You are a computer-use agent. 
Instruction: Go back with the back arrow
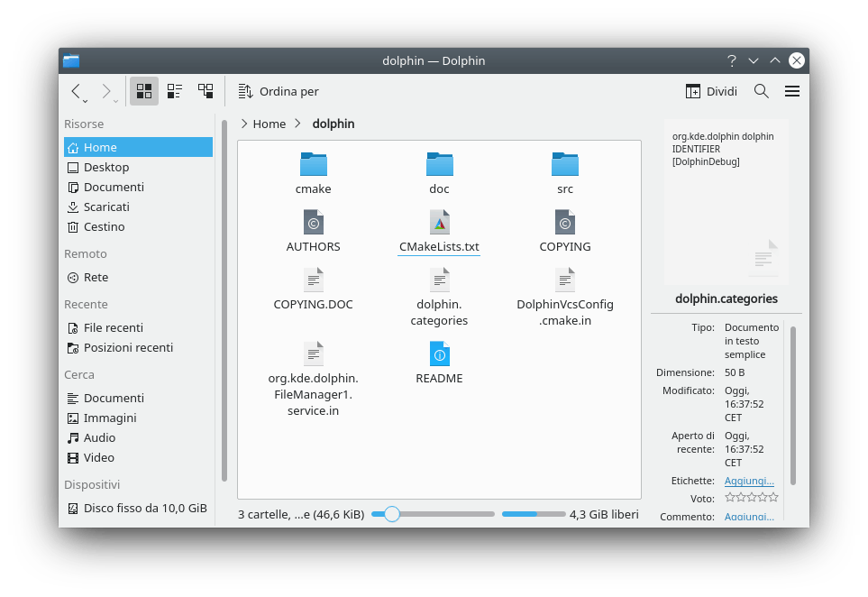pyautogui.click(x=76, y=91)
